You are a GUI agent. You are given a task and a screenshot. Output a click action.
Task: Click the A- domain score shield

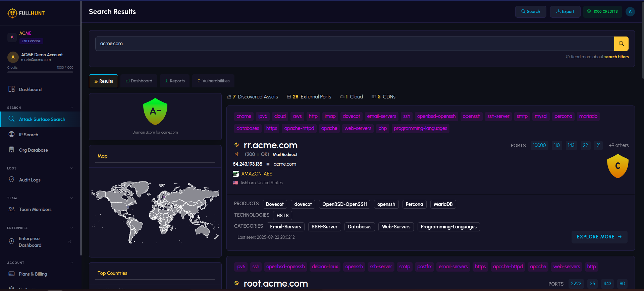[x=155, y=112]
